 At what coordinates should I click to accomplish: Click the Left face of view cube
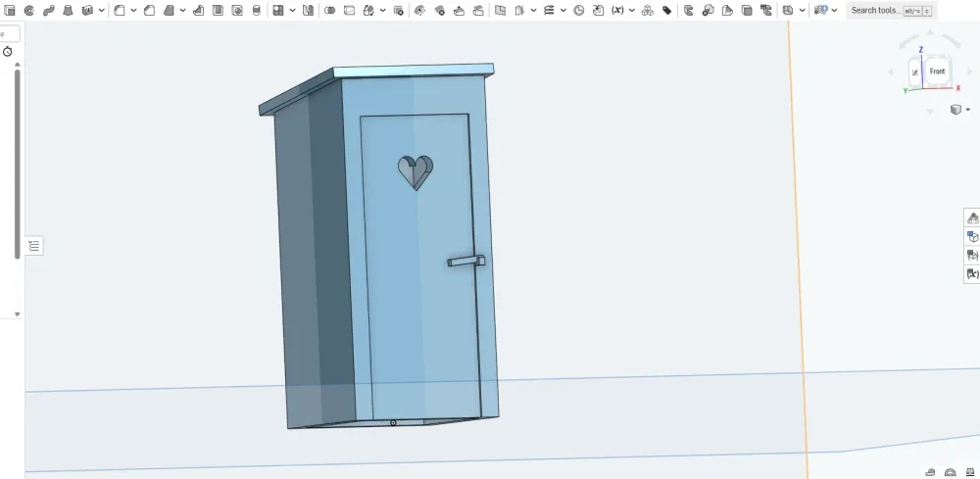click(x=914, y=72)
